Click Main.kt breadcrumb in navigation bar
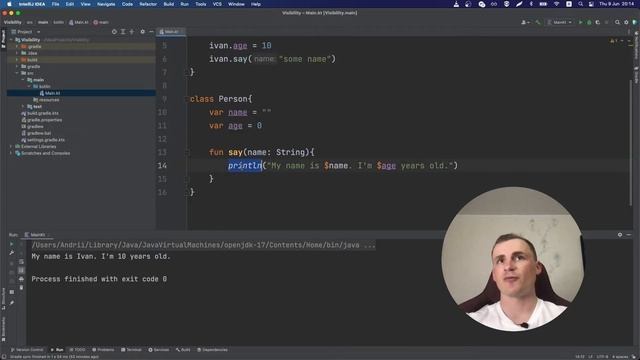Screen dimensions: 640x360 (78, 22)
